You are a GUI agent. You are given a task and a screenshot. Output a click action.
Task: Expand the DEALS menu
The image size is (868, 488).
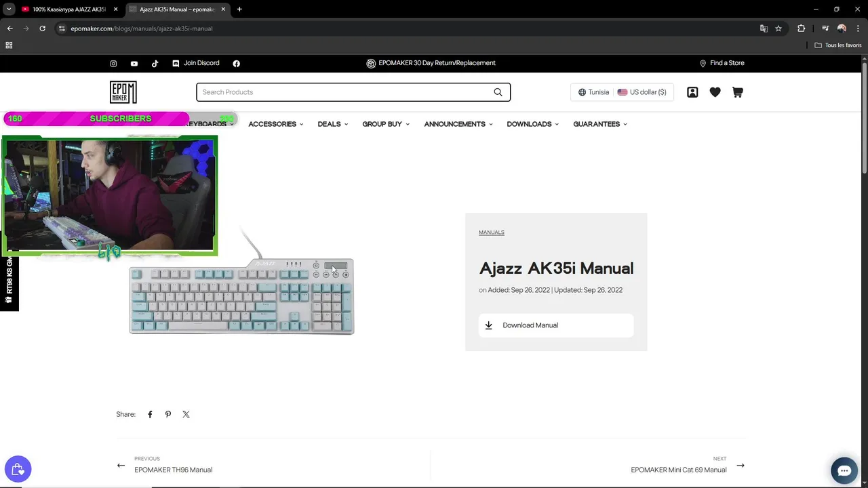point(333,124)
